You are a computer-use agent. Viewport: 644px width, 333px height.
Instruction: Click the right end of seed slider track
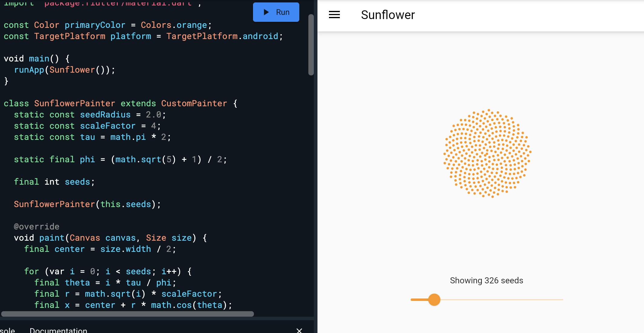coord(562,300)
